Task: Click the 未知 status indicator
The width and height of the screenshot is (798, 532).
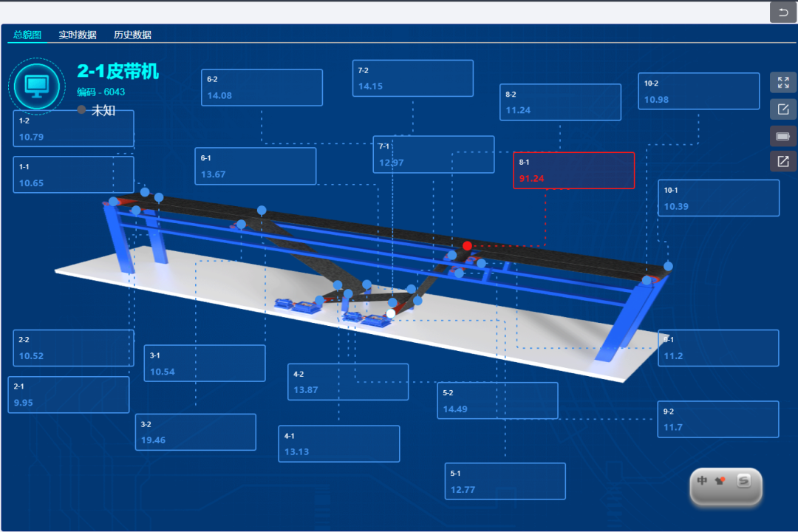Action: [96, 110]
